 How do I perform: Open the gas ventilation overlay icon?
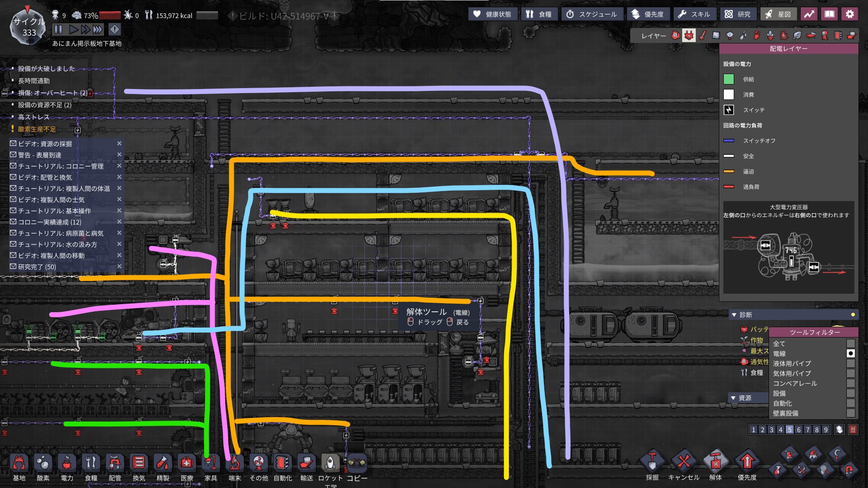[x=756, y=35]
